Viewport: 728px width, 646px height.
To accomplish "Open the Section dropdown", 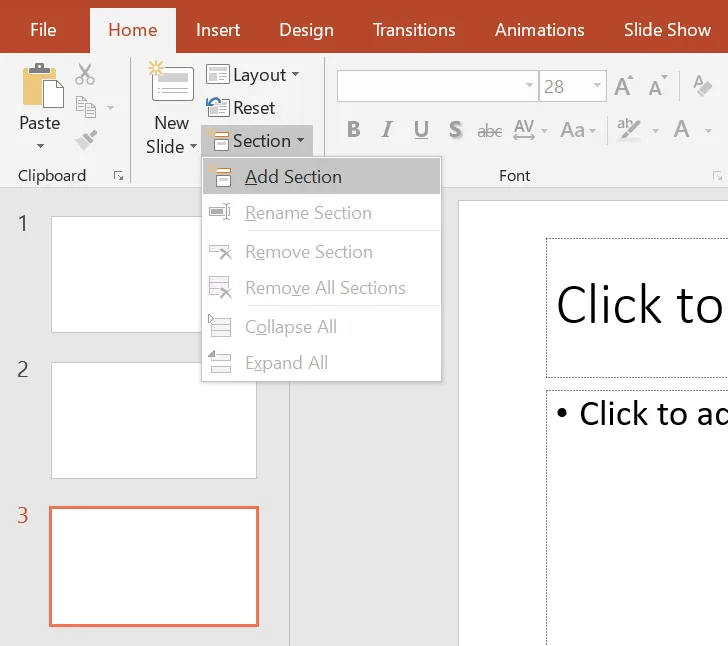I will 258,141.
